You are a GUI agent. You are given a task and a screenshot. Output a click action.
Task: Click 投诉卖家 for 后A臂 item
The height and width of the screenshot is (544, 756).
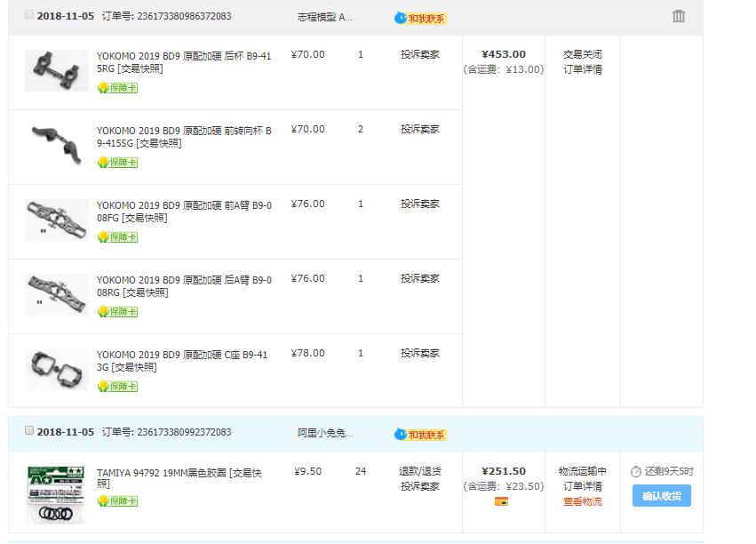point(420,279)
